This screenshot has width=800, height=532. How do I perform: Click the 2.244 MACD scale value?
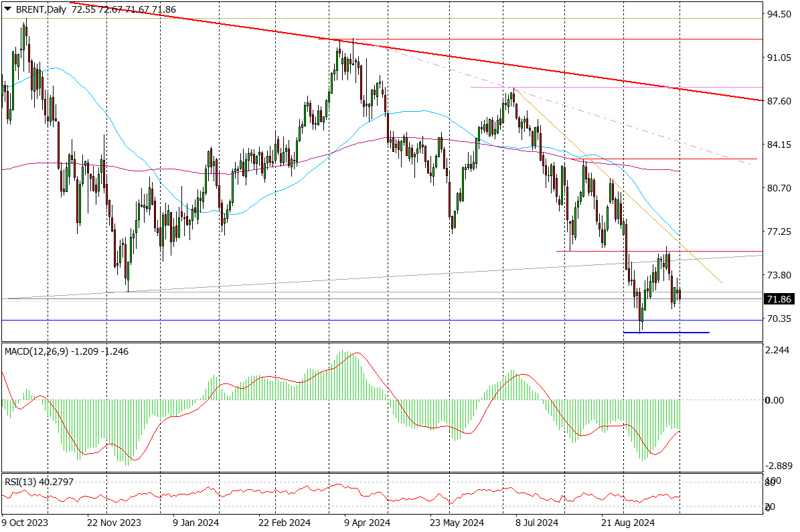[777, 350]
